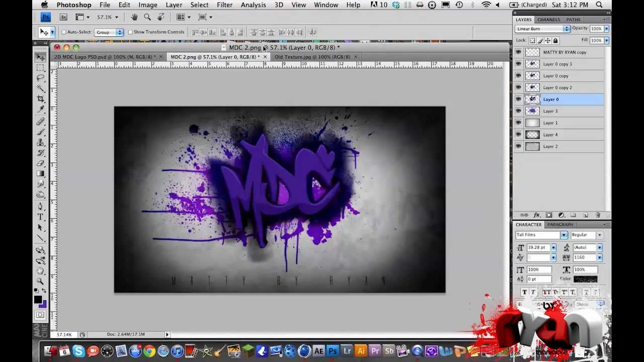Open the (Auto) leading dropdown
The image size is (644, 362).
pos(600,247)
